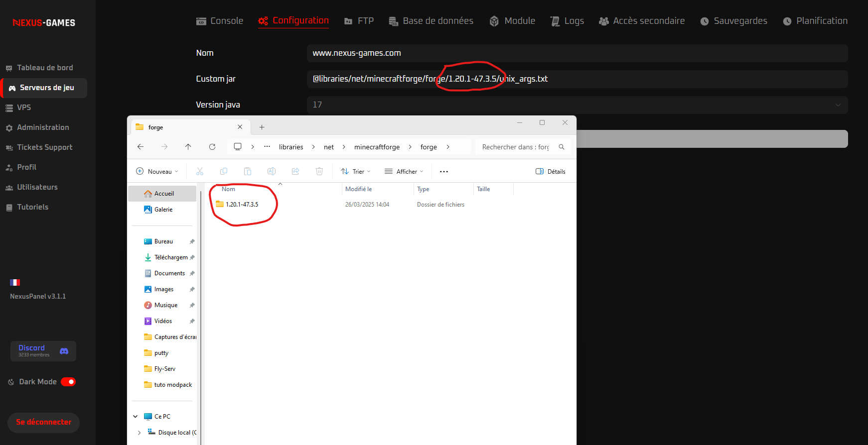Click Se déconnecter button
This screenshot has width=868, height=445.
[43, 422]
